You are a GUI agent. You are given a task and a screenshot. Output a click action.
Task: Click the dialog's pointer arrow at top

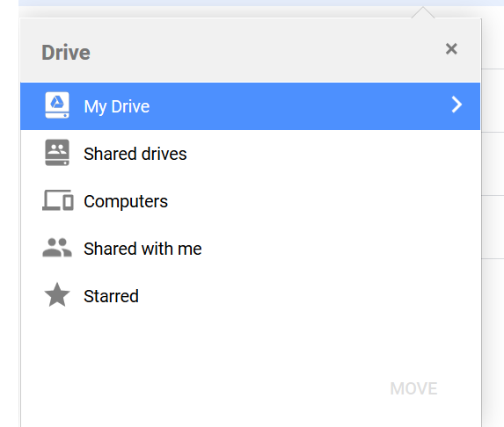click(423, 12)
